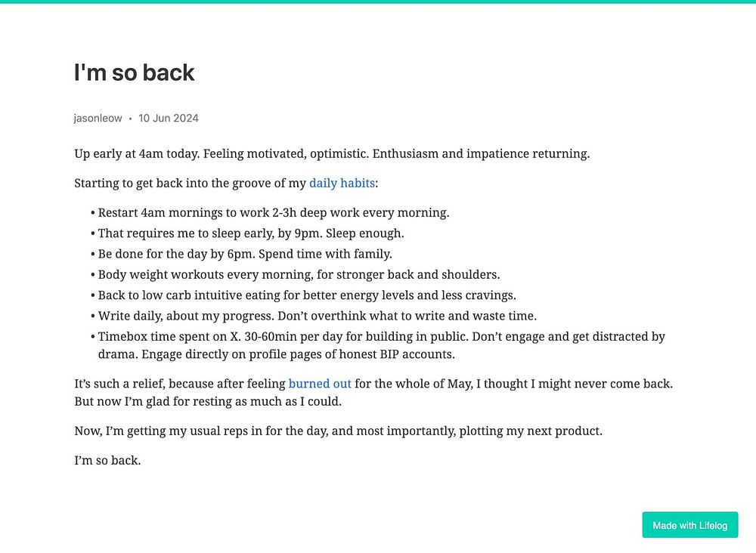Visit the jasonleow author name
The image size is (756, 553).
(x=98, y=118)
